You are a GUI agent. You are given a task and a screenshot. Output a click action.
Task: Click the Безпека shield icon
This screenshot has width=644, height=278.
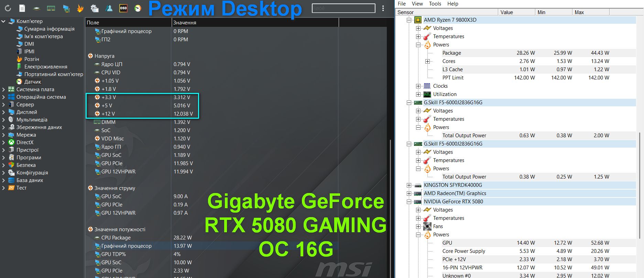11,165
